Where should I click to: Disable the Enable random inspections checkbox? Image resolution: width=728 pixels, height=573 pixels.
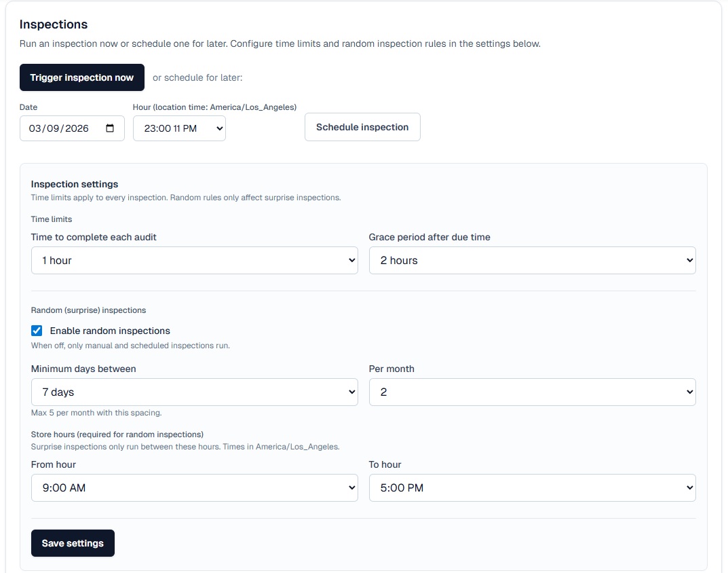tap(37, 331)
